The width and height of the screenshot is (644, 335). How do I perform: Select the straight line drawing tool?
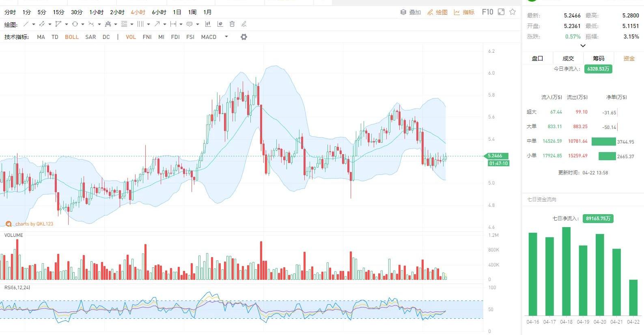(26, 24)
